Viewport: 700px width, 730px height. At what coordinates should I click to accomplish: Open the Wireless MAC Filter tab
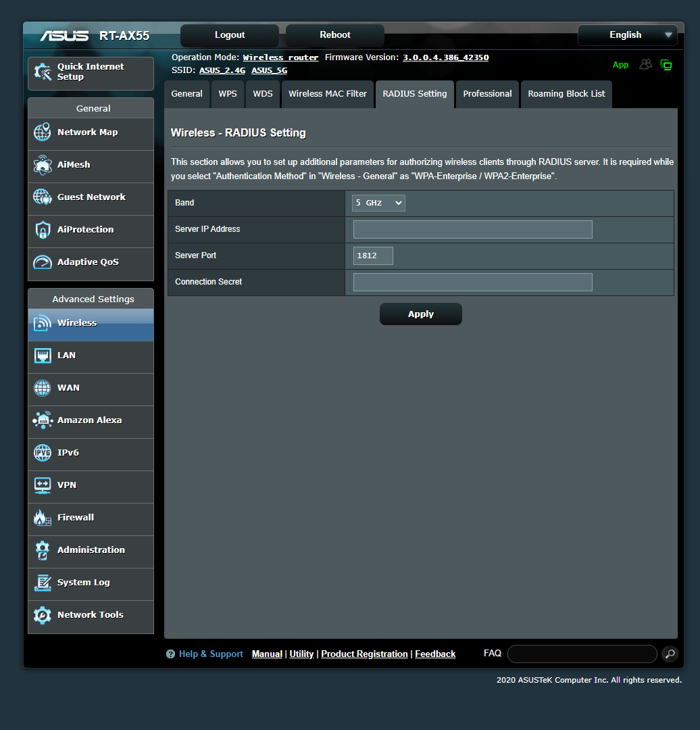point(328,94)
